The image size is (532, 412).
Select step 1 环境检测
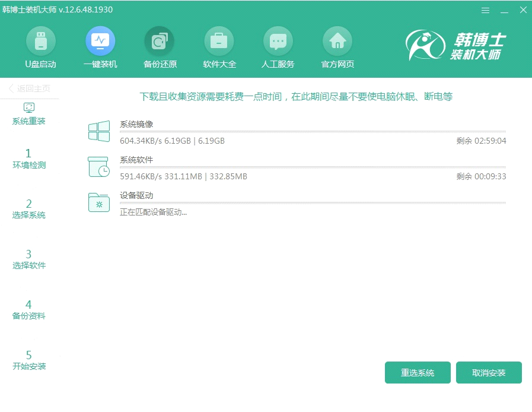pyautogui.click(x=28, y=160)
